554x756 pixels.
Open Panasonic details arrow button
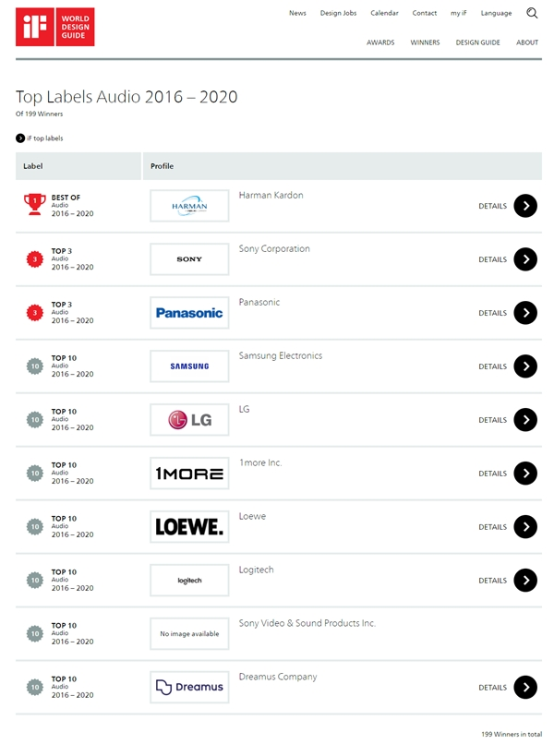524,313
